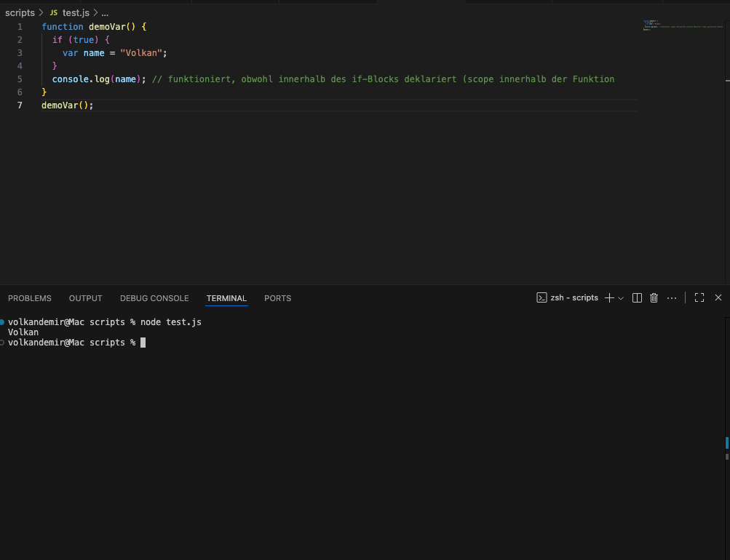Click the "Volkan" terminal output
Screen dimensions: 730x560
point(23,332)
